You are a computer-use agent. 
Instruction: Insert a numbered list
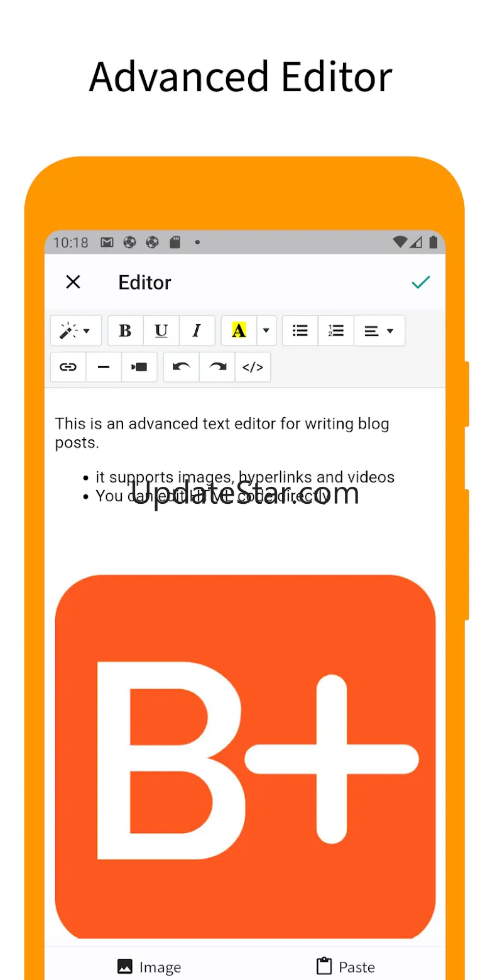click(336, 330)
